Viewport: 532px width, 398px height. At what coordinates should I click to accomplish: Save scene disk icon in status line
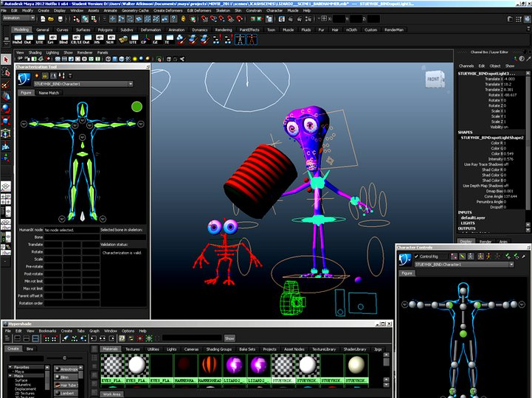(x=60, y=19)
